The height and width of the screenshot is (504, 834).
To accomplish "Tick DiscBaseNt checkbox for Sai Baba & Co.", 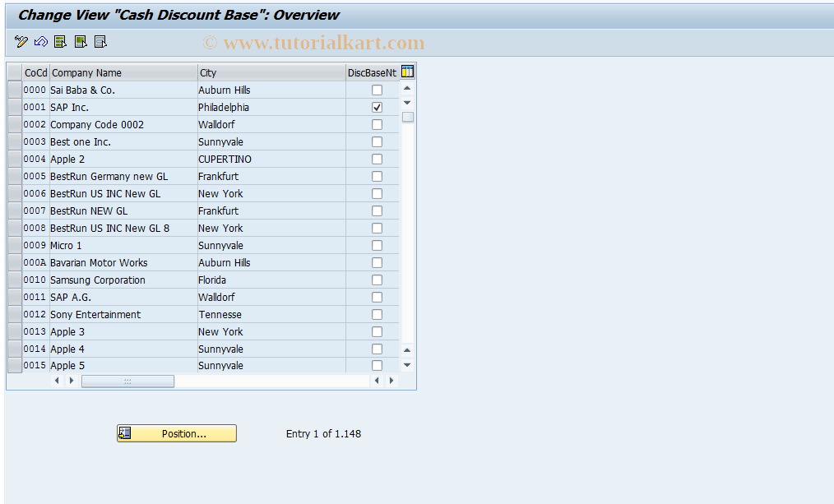I will pyautogui.click(x=377, y=90).
